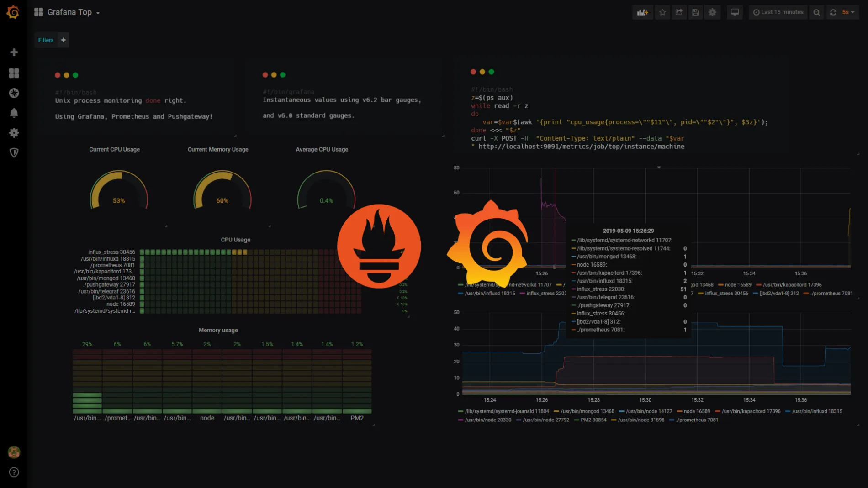This screenshot has width=868, height=488.
Task: Open the Configuration gear in sidebar
Action: (x=14, y=133)
